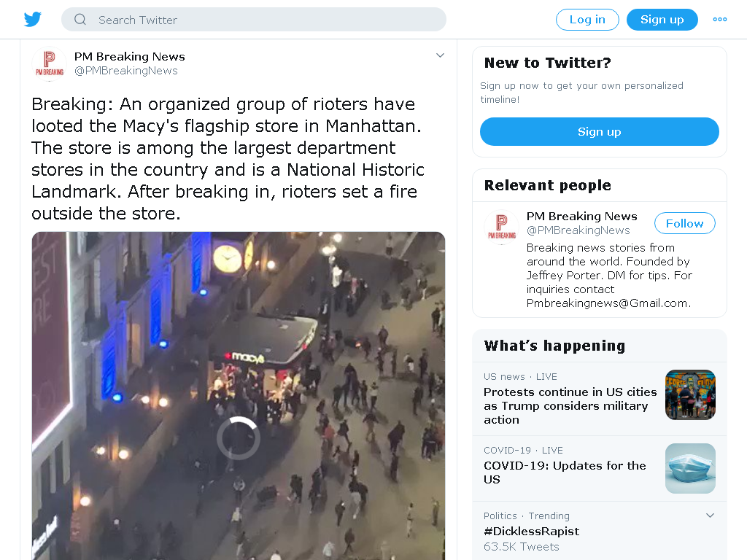Follow PM Breaking News
Screen dimensions: 747x560
click(x=684, y=223)
